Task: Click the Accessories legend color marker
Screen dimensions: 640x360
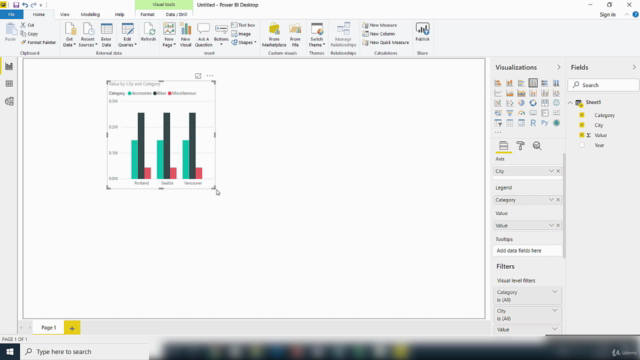Action: pyautogui.click(x=130, y=93)
